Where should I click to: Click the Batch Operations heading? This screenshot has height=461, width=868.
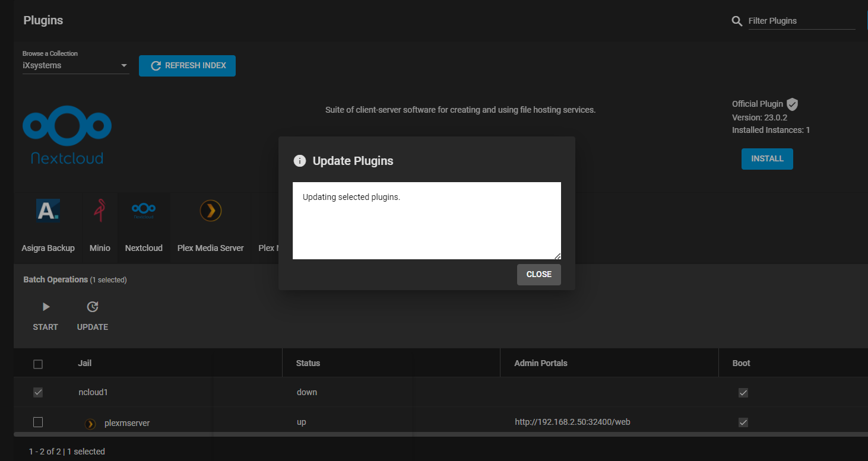[x=55, y=279]
